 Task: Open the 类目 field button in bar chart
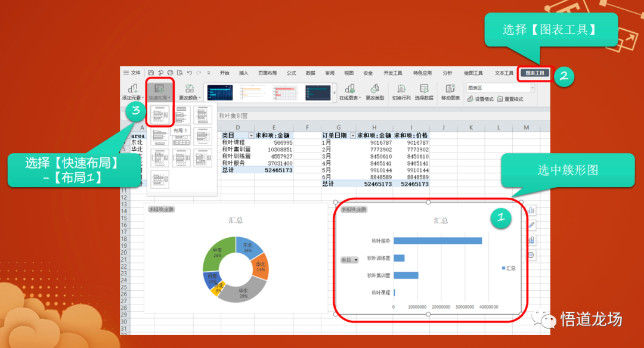point(349,260)
